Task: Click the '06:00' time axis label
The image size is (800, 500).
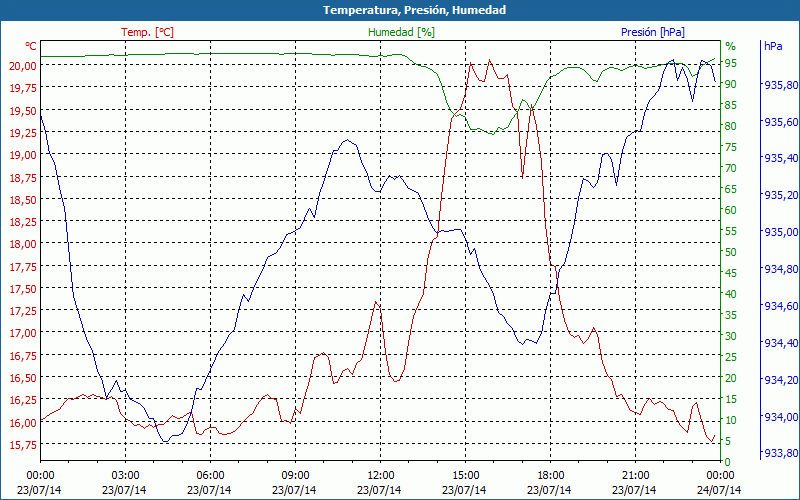Action: 210,476
